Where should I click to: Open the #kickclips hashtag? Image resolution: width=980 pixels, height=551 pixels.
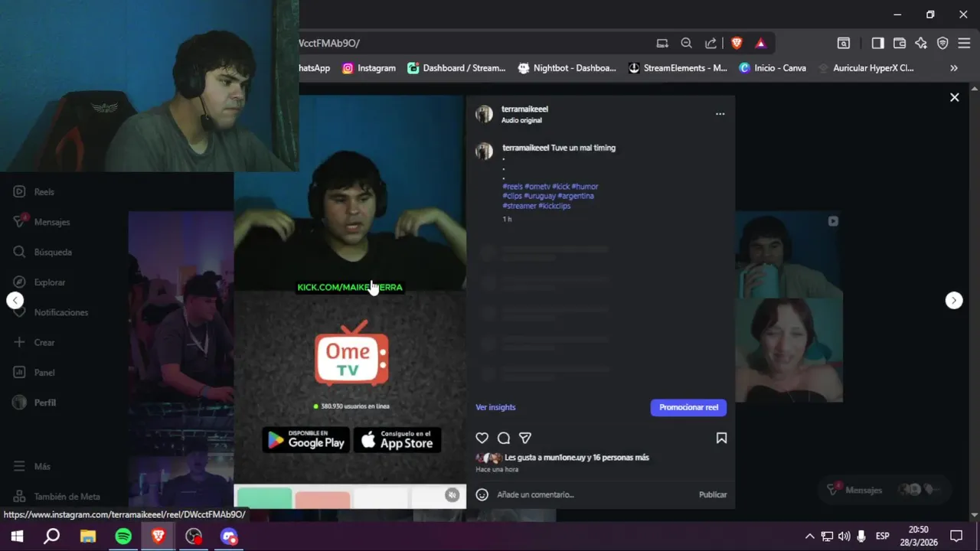pyautogui.click(x=554, y=206)
